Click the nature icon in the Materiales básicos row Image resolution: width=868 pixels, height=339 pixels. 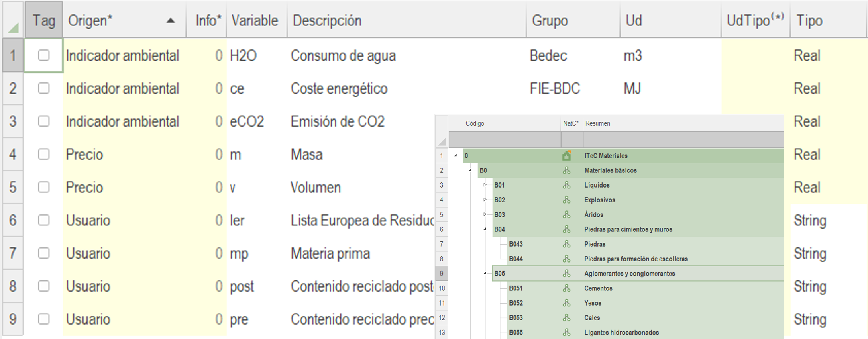point(566,170)
